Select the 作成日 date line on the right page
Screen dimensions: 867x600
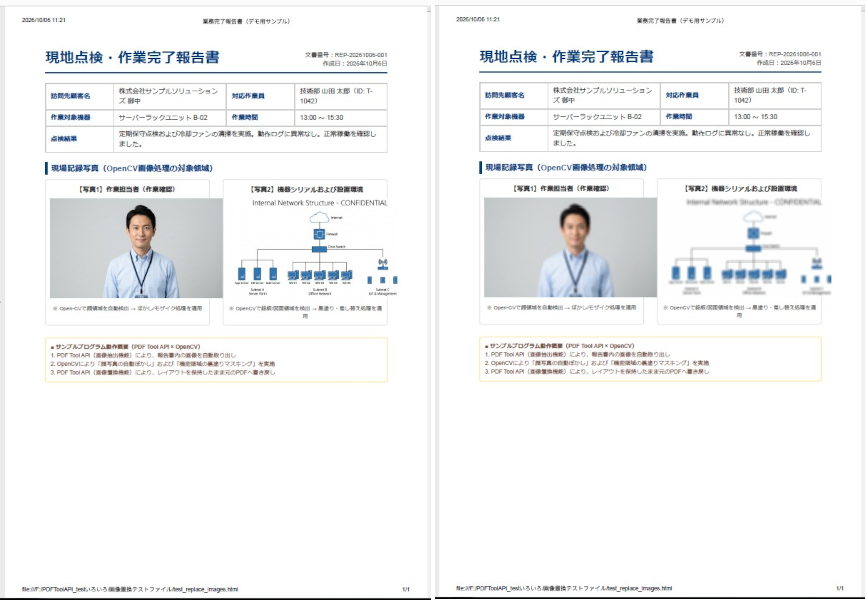coord(788,63)
